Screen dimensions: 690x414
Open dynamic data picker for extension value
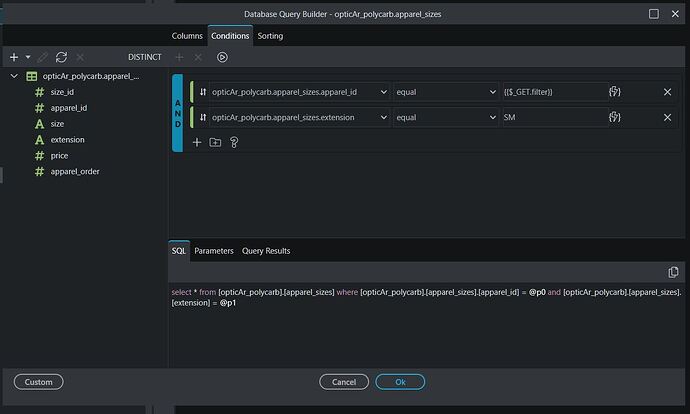(x=615, y=117)
